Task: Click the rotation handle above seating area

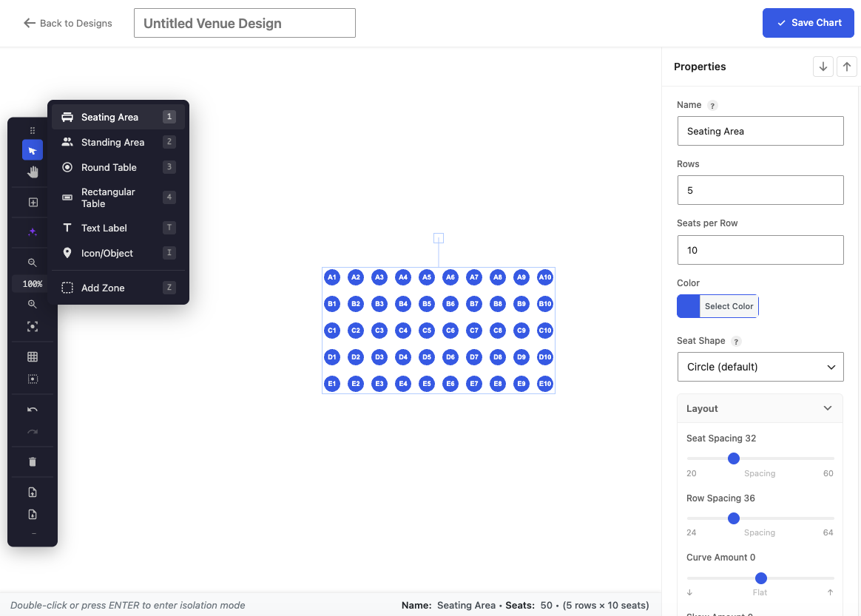Action: coord(438,238)
